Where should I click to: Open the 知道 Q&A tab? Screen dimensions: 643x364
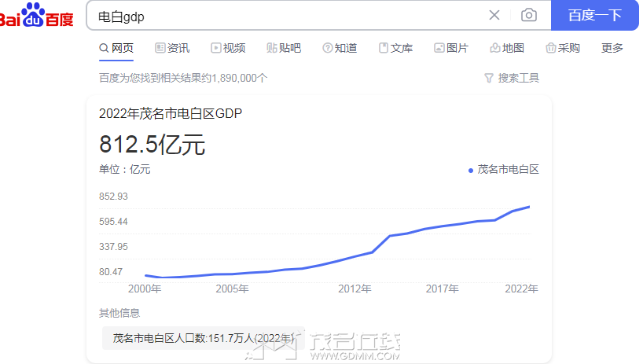coord(340,49)
